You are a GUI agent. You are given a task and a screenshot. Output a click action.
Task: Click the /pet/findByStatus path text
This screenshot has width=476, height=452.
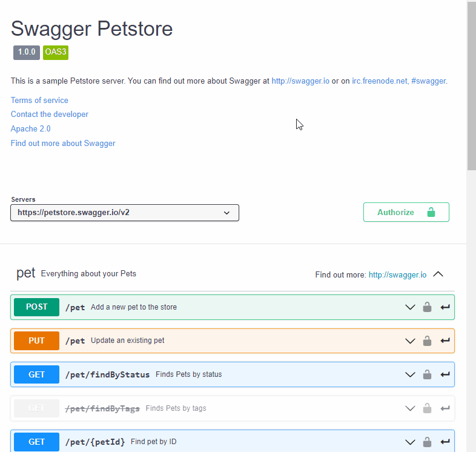point(107,374)
